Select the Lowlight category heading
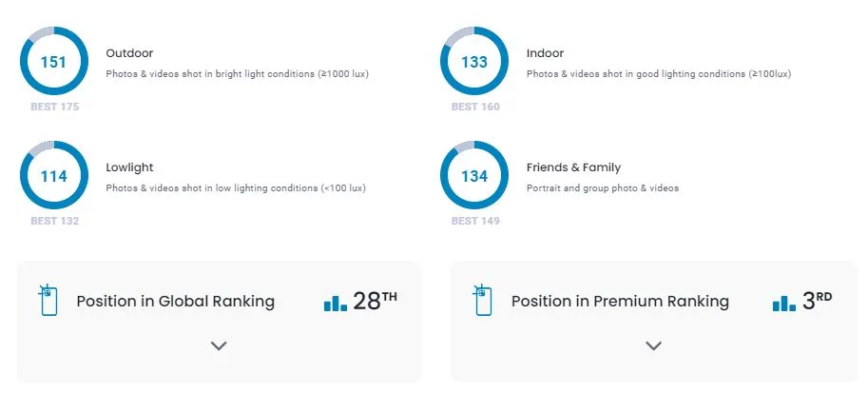 [129, 167]
